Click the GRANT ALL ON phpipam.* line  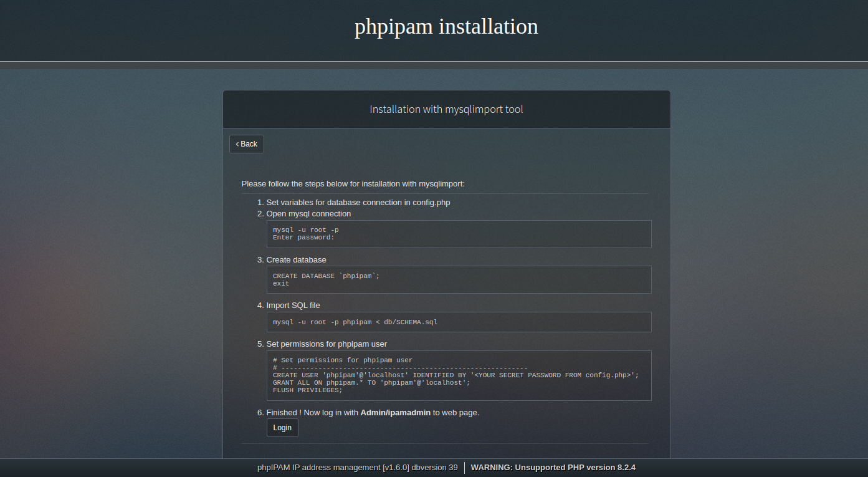click(371, 383)
